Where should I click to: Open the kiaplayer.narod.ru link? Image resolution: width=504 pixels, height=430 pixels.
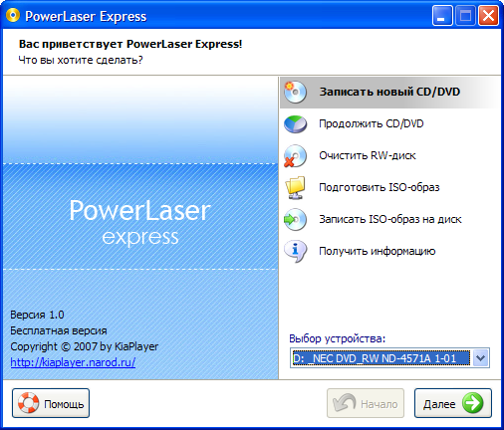(x=73, y=362)
